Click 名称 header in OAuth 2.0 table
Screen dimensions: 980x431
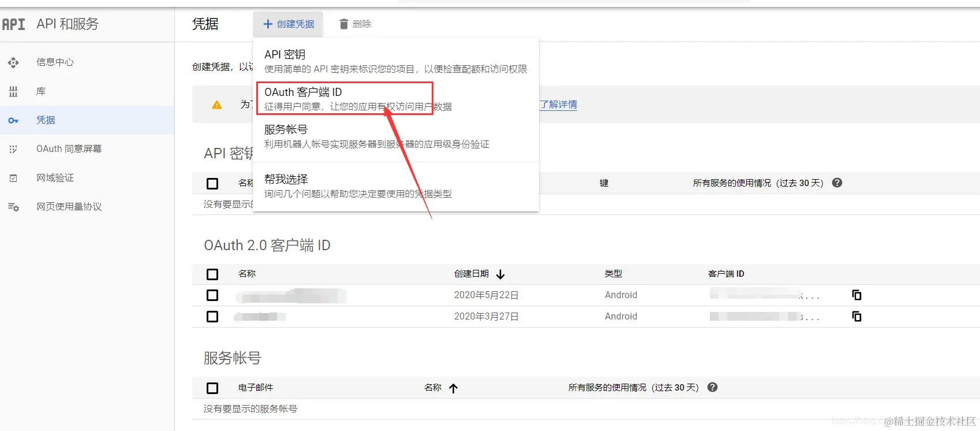pyautogui.click(x=247, y=274)
